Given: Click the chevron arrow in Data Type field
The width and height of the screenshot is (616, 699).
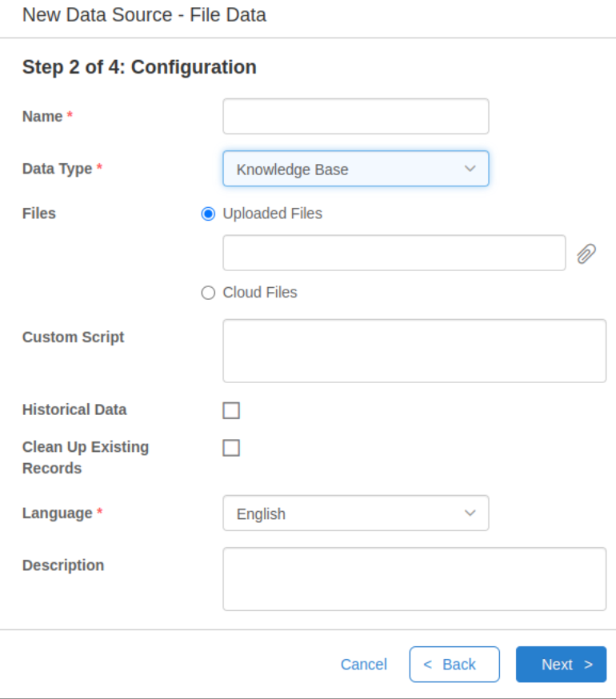Looking at the screenshot, I should 470,169.
